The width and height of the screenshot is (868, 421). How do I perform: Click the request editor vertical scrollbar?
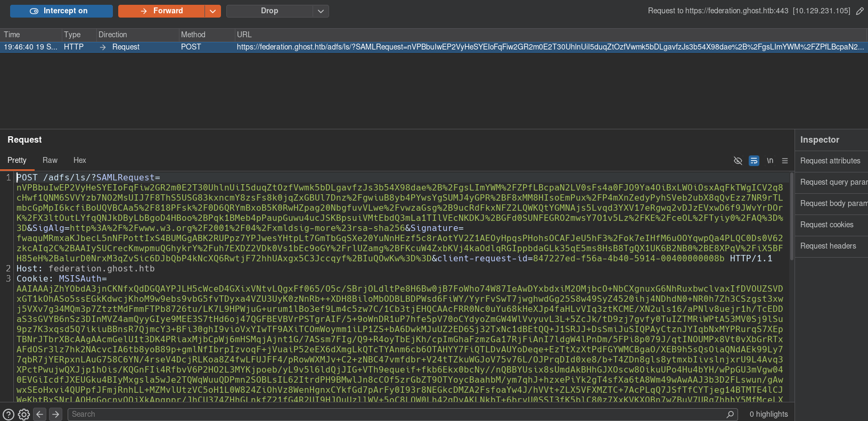(x=792, y=216)
